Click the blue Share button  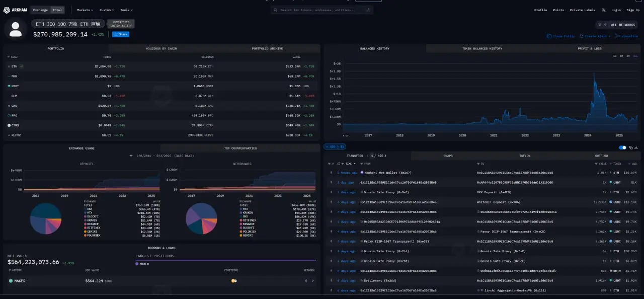(x=121, y=34)
